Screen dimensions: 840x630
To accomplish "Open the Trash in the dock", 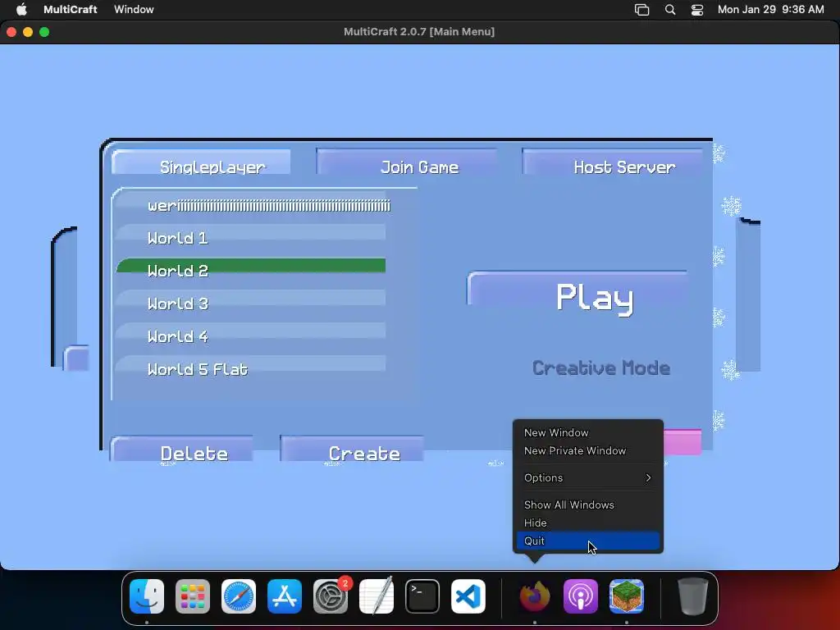I will point(693,596).
